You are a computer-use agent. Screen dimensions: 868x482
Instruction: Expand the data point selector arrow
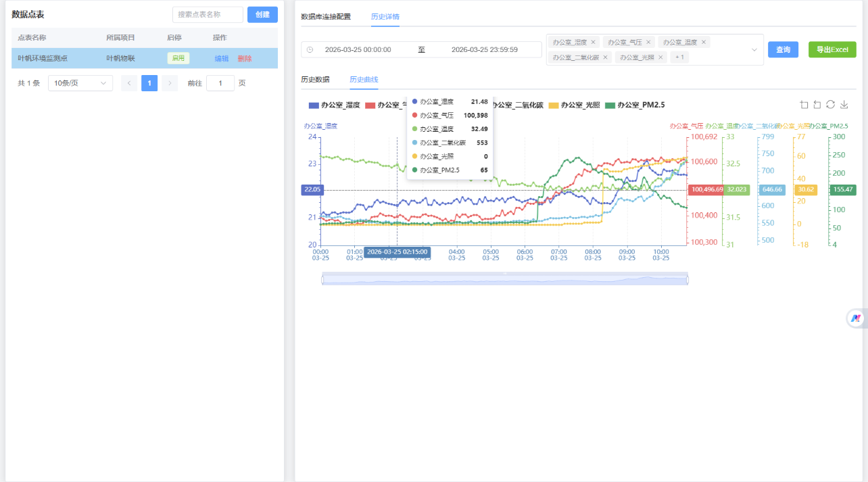754,50
